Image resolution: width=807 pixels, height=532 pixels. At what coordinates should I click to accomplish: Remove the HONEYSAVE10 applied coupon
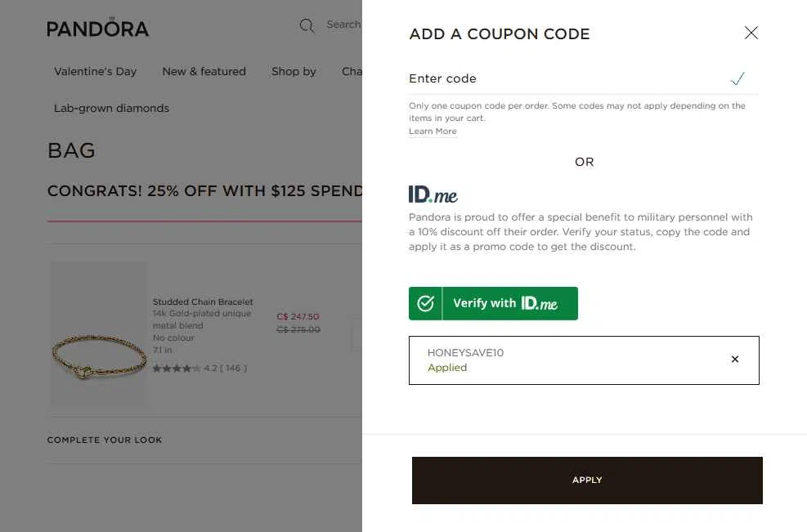point(734,359)
